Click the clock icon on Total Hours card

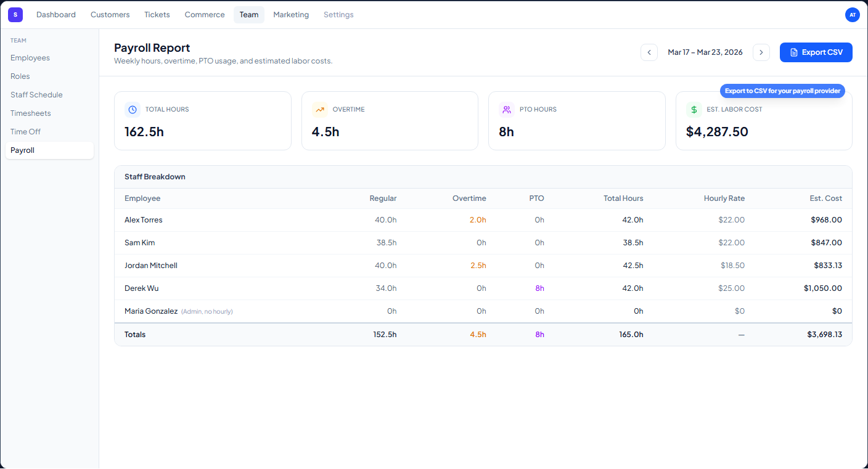tap(133, 110)
